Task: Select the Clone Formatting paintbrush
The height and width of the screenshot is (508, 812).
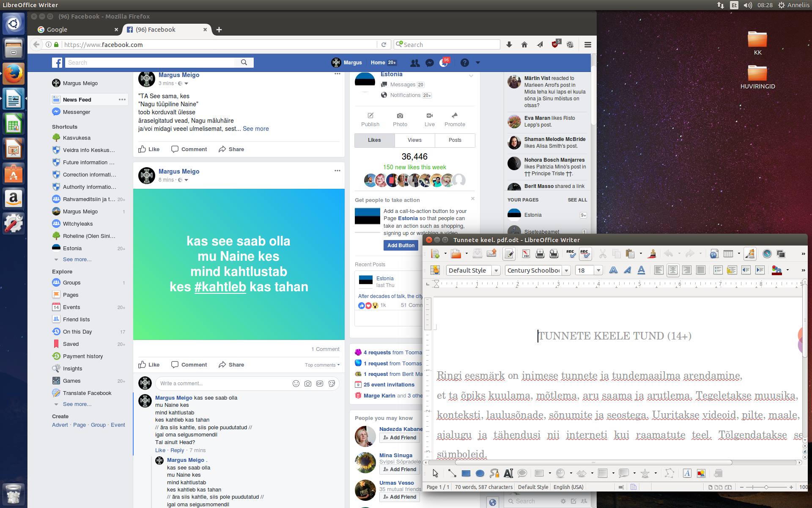Action: click(x=652, y=254)
